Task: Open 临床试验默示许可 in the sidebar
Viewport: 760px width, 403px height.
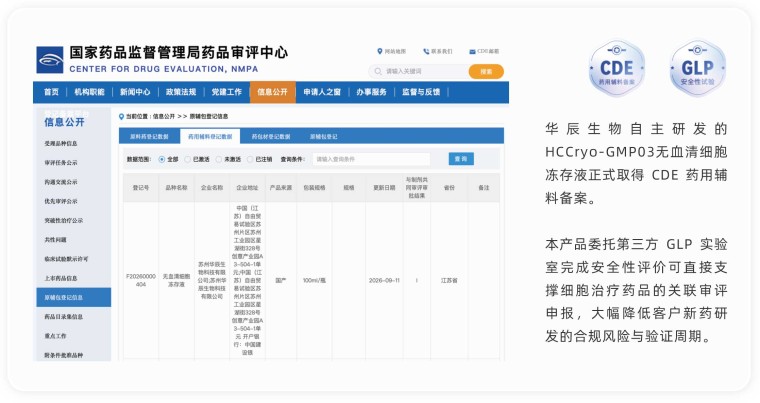Action: (66, 259)
